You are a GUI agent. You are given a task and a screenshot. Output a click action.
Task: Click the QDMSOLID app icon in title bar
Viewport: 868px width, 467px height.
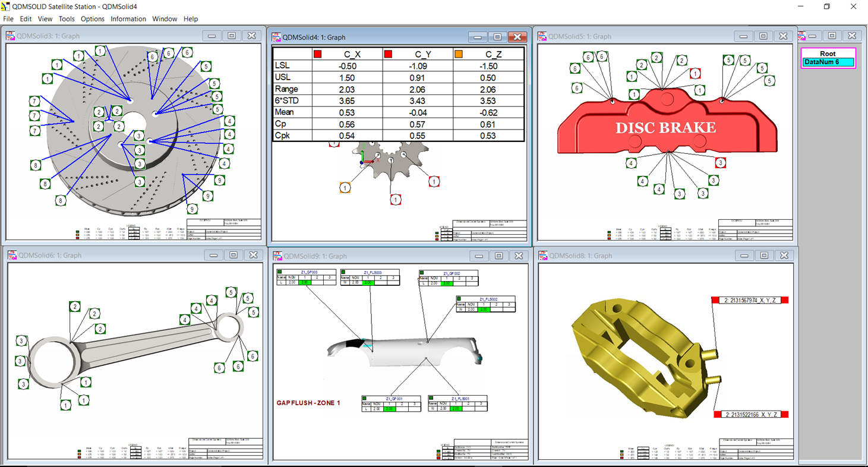[7, 7]
